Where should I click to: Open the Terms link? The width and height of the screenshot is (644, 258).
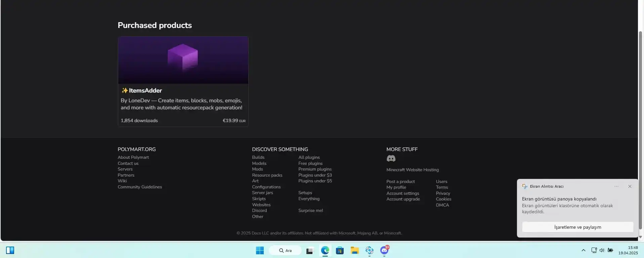[x=442, y=187]
